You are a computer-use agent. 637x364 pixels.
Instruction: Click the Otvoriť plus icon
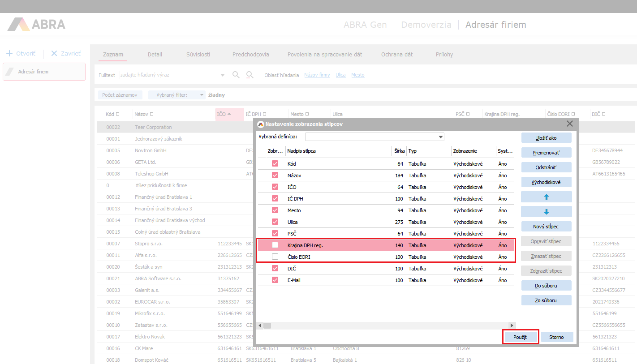pos(9,53)
